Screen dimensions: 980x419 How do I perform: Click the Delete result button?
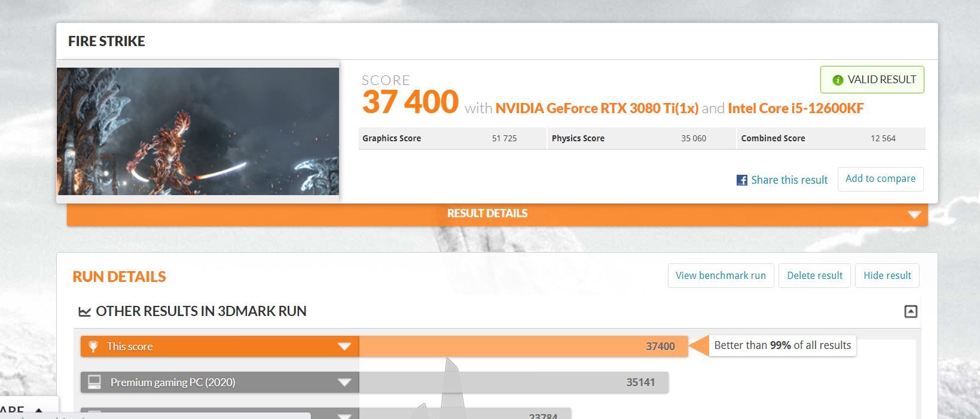pyautogui.click(x=814, y=275)
